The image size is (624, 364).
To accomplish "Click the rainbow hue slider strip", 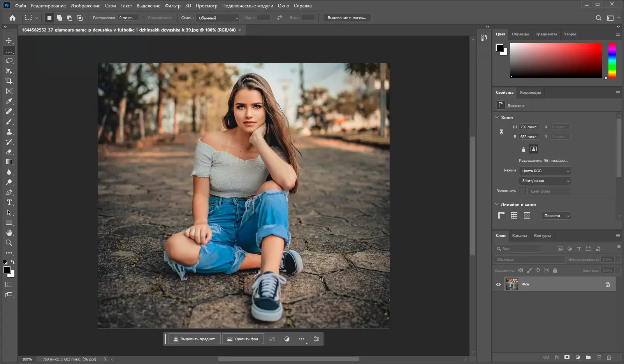I will click(x=612, y=60).
